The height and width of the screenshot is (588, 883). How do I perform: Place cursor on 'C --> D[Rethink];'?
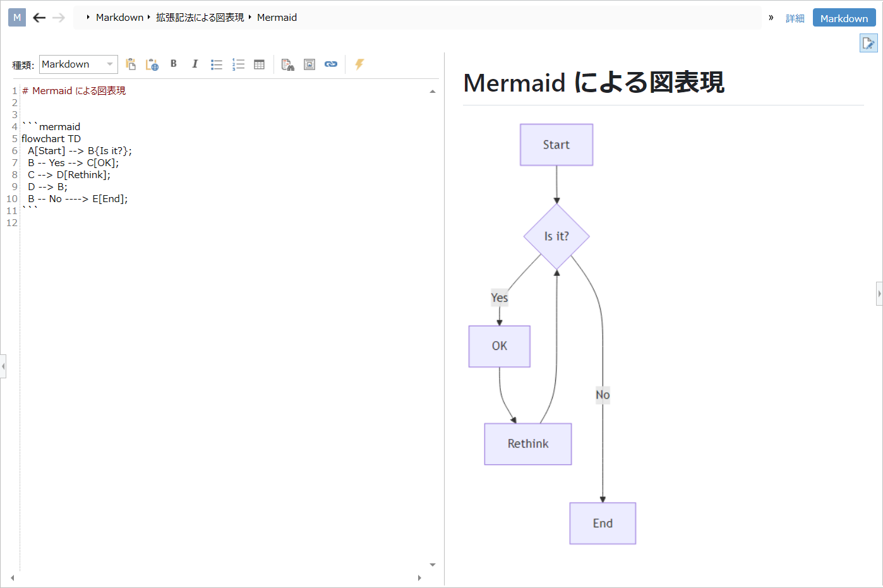(x=69, y=175)
